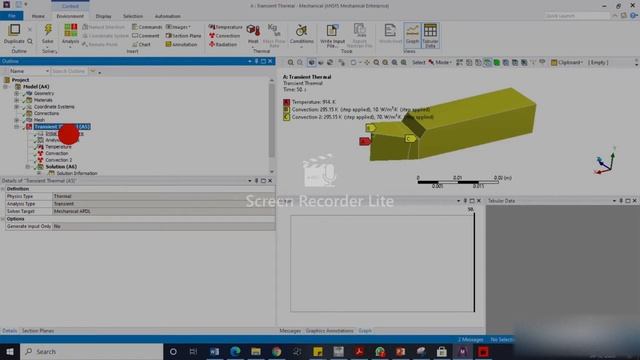Insert a Commands object from the ribbon
The height and width of the screenshot is (360, 640).
[x=147, y=27]
